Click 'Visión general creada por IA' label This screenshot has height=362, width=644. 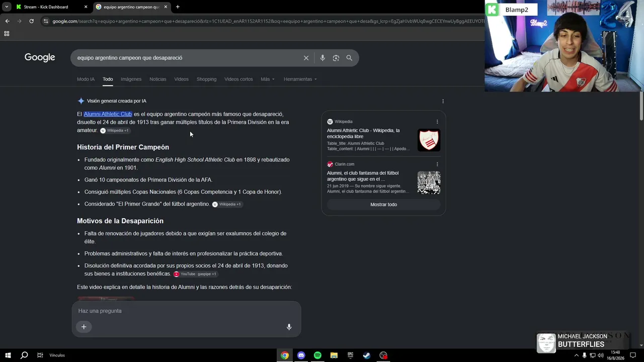point(117,101)
